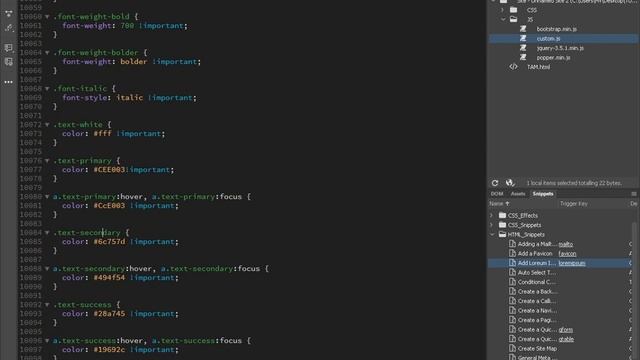Viewport: 640px width, 360px height.
Task: Fold the a.text-primary:hover rule
Action: coord(47,197)
